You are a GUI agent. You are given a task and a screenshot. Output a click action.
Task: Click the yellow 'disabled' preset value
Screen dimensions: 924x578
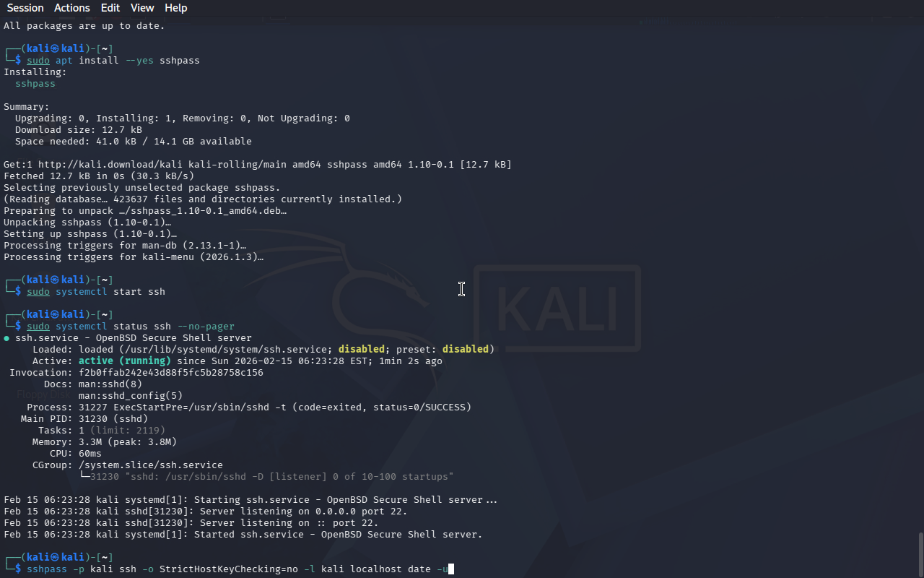click(466, 350)
